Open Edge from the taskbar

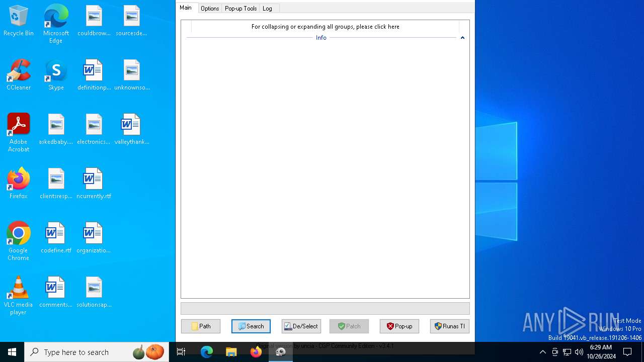[207, 352]
